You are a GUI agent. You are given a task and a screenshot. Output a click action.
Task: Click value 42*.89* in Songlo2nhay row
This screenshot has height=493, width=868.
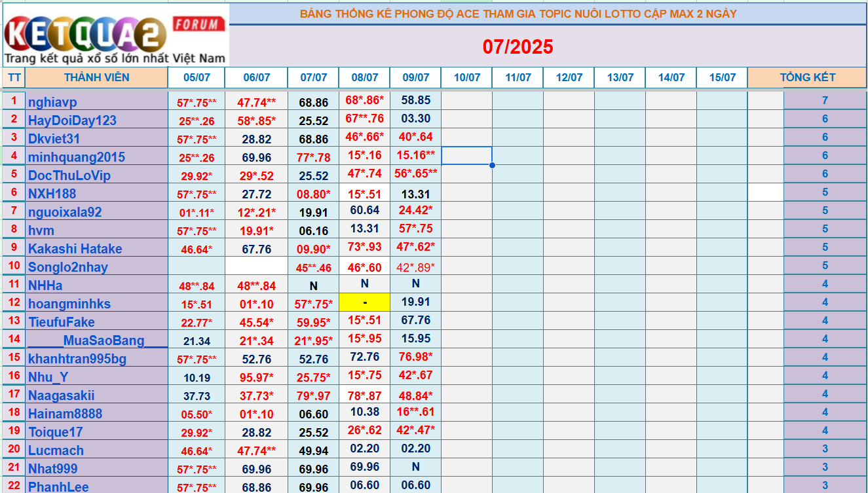tap(416, 267)
